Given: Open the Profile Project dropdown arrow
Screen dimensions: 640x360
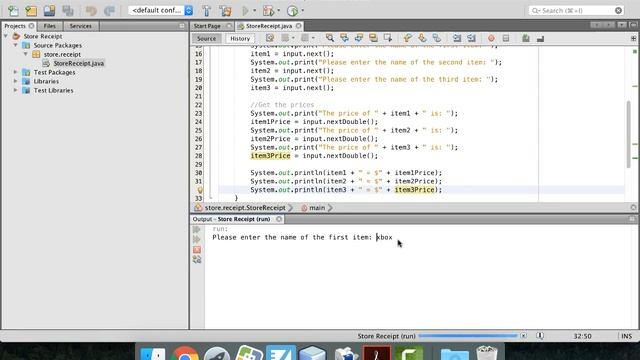Looking at the screenshot, I should click(x=302, y=11).
